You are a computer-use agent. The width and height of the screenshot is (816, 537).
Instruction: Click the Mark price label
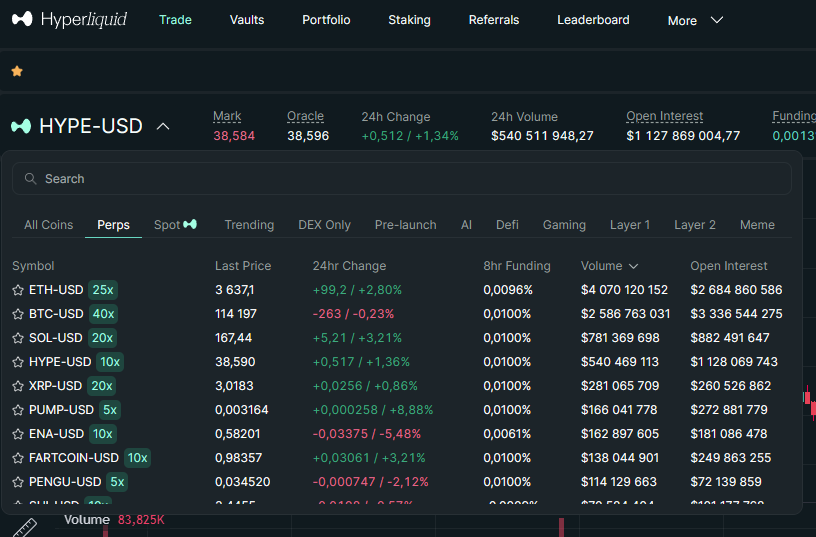[227, 116]
